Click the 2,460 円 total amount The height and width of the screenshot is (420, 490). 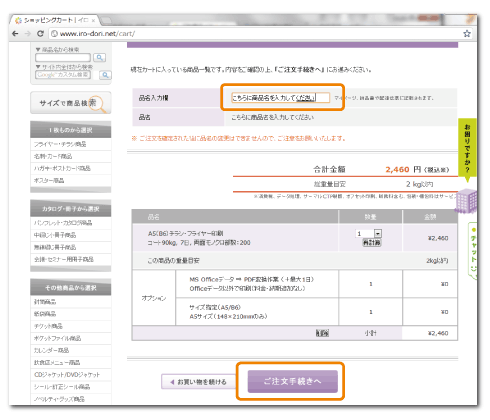403,169
